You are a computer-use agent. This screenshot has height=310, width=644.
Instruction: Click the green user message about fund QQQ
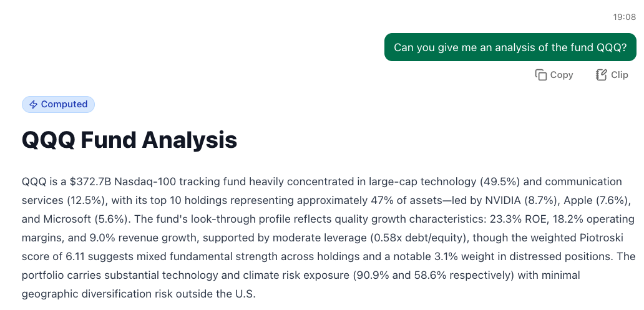[510, 47]
